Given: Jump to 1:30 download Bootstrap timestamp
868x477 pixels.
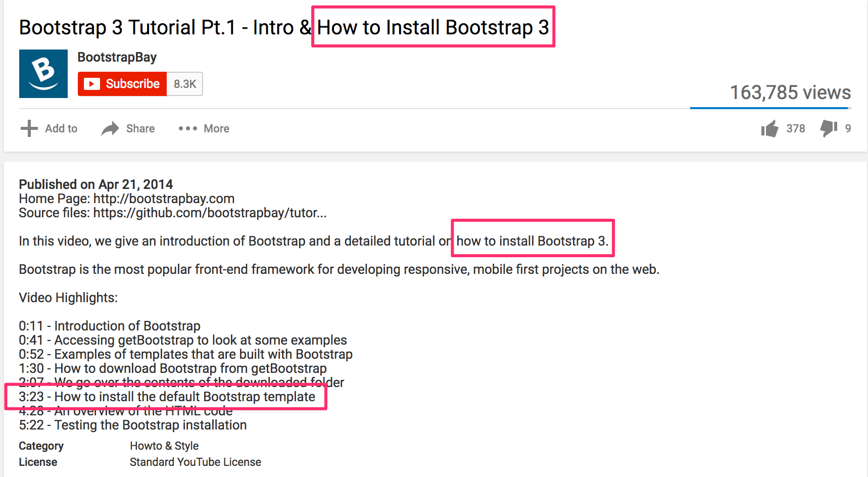Looking at the screenshot, I should pyautogui.click(x=31, y=368).
